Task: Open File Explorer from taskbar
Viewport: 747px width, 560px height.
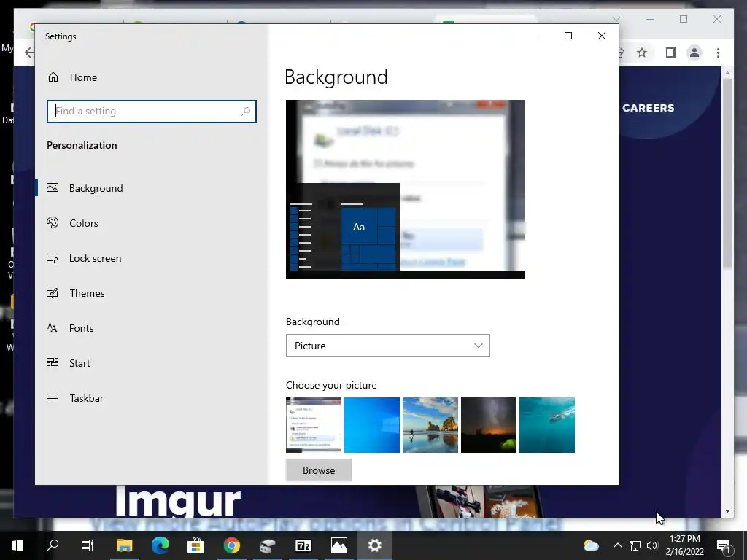Action: [x=124, y=545]
